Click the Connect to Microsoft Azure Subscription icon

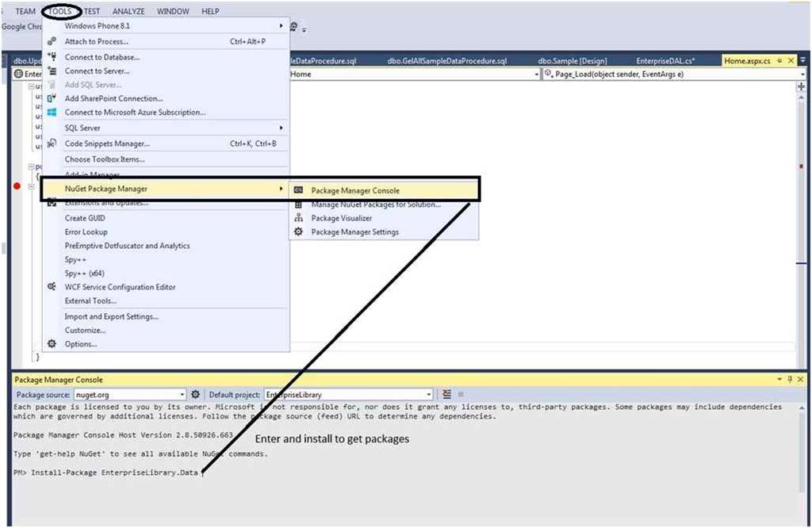tap(51, 113)
